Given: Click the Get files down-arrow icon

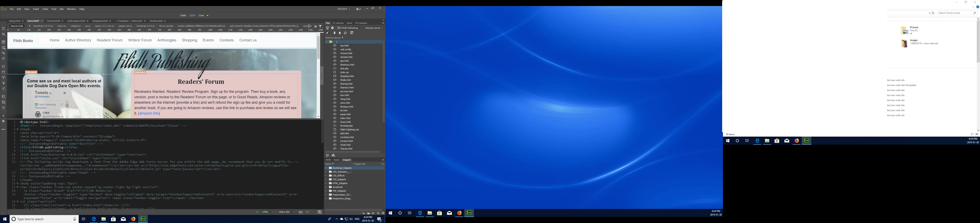Looking at the screenshot, I should 334,33.
